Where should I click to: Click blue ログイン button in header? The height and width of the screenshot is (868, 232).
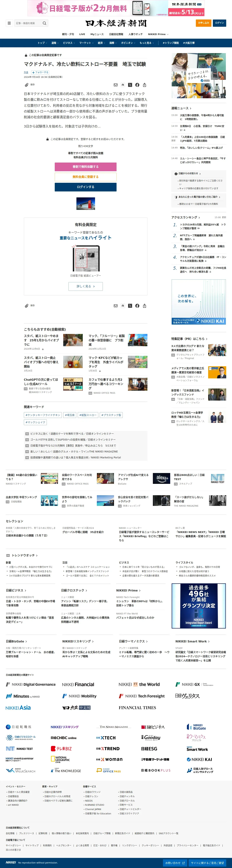coord(220,23)
